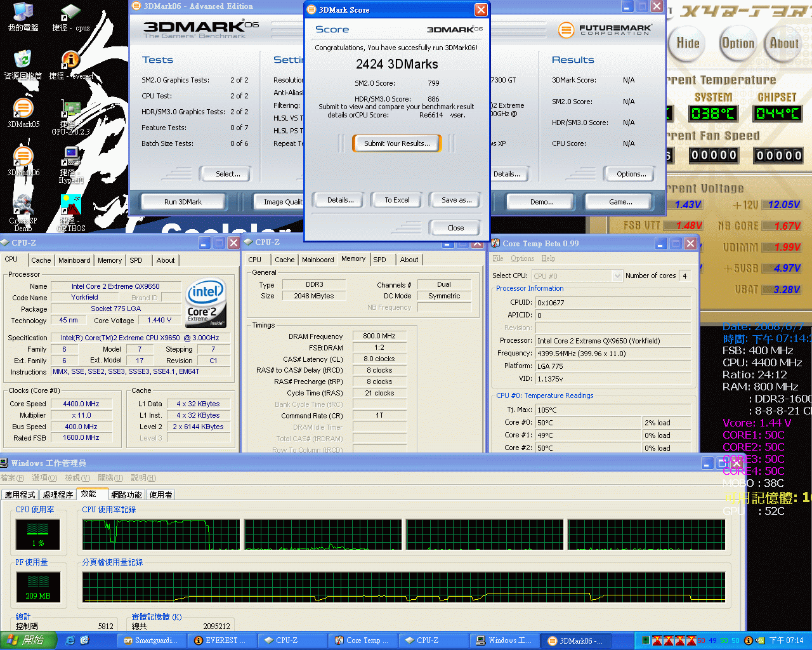Click the CPU 使用率記錄 first core graph
This screenshot has height=650, width=812.
click(161, 534)
